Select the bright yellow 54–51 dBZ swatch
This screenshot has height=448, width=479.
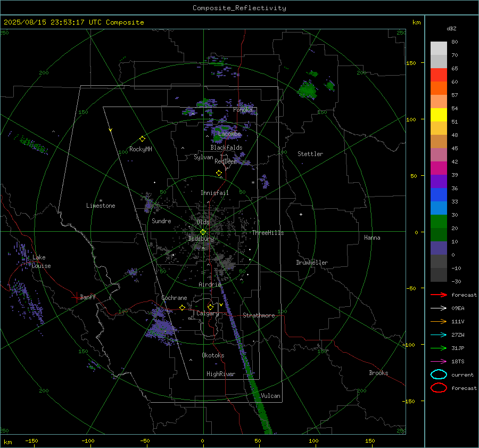(439, 115)
